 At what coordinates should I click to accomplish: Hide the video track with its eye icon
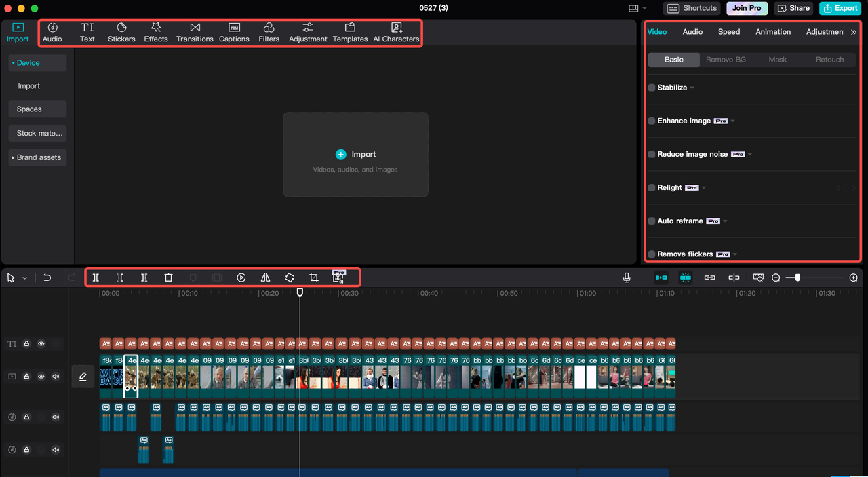point(41,377)
